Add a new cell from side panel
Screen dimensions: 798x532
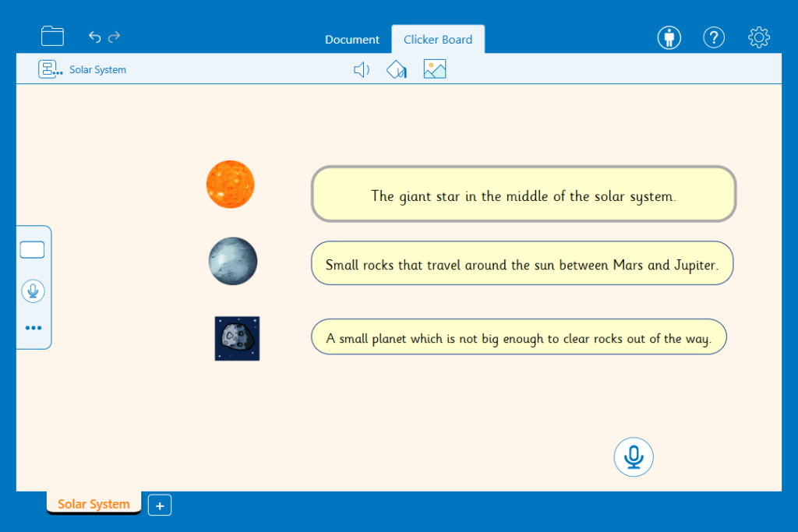coord(32,250)
